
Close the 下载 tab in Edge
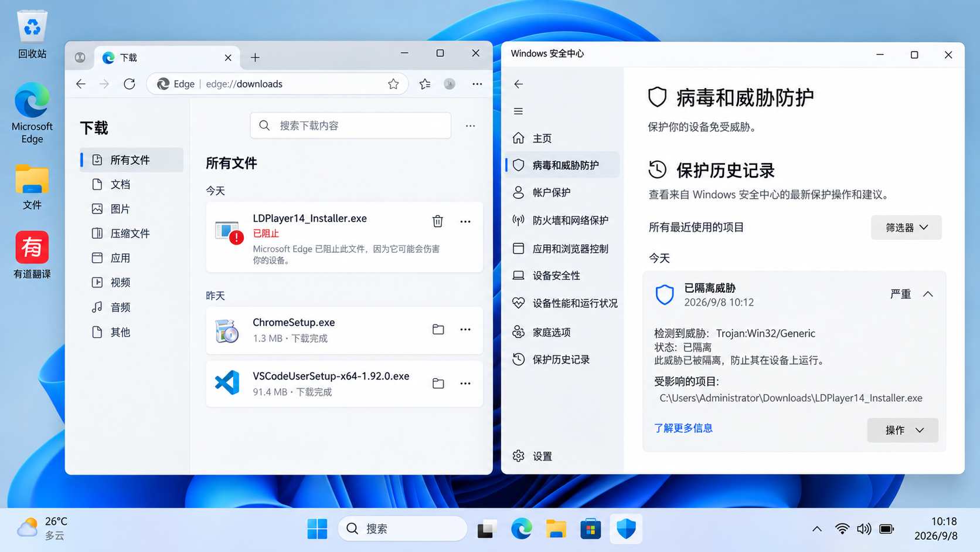pos(228,57)
